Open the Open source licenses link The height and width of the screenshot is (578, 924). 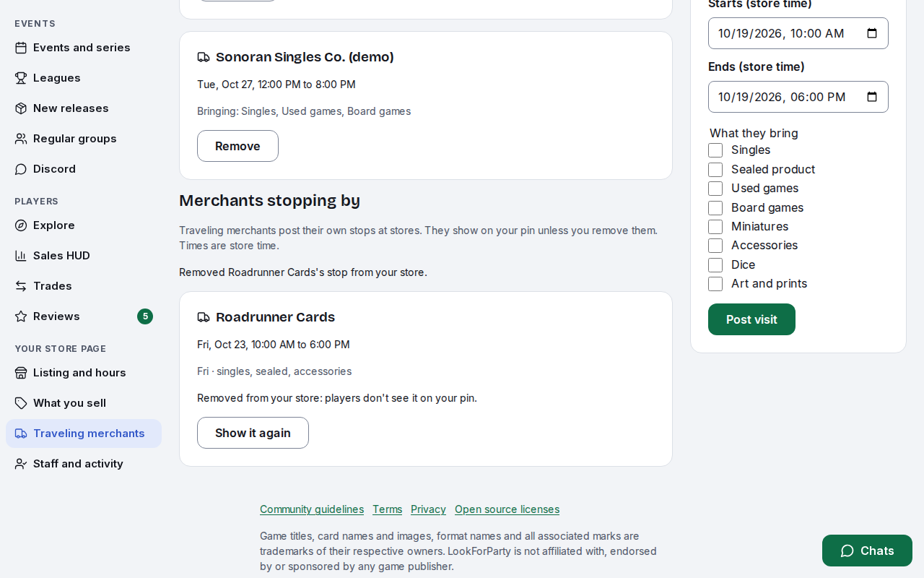[507, 509]
